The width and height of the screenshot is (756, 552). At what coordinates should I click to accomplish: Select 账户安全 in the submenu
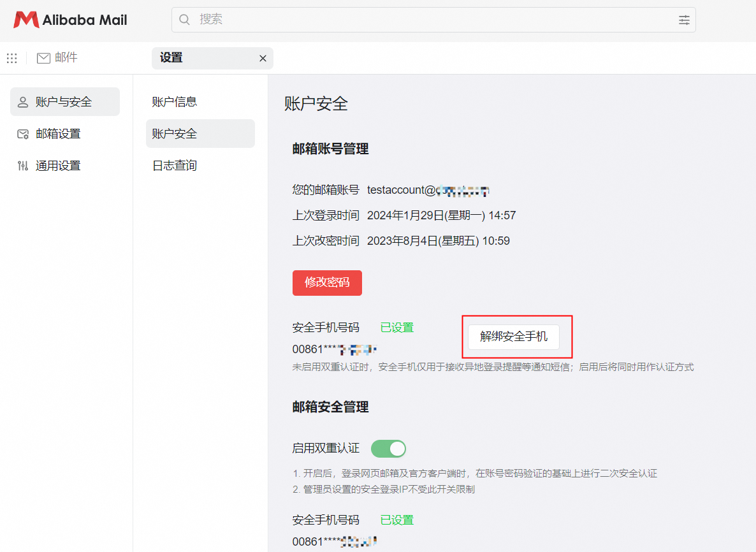(x=200, y=134)
